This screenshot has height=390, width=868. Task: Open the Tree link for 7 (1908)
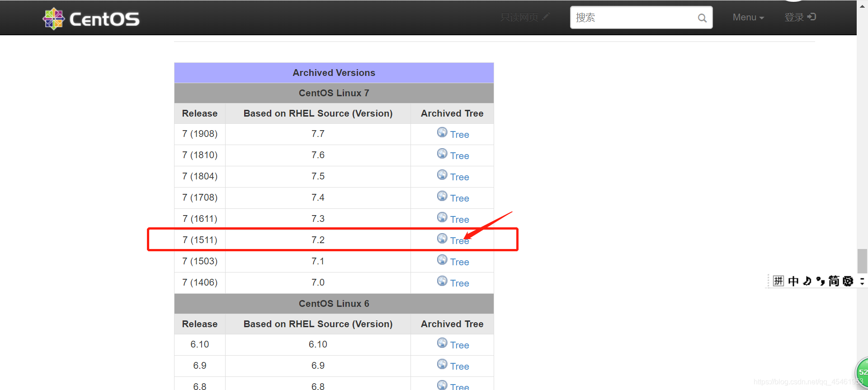pyautogui.click(x=459, y=135)
